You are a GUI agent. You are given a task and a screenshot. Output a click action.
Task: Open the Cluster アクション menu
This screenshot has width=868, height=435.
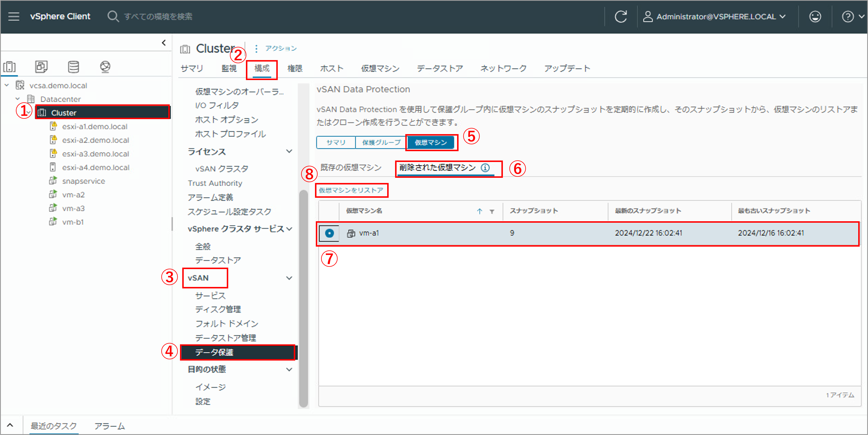pyautogui.click(x=276, y=48)
